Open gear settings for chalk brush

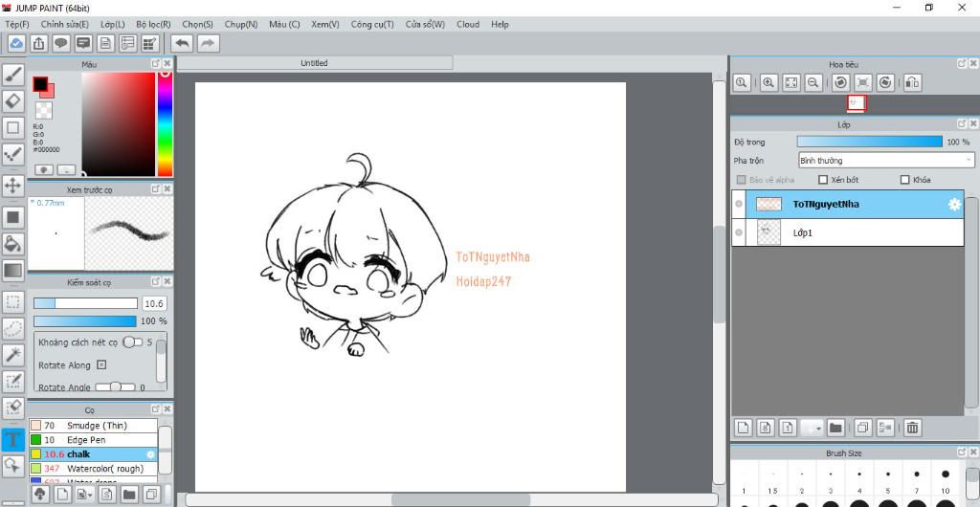(150, 454)
